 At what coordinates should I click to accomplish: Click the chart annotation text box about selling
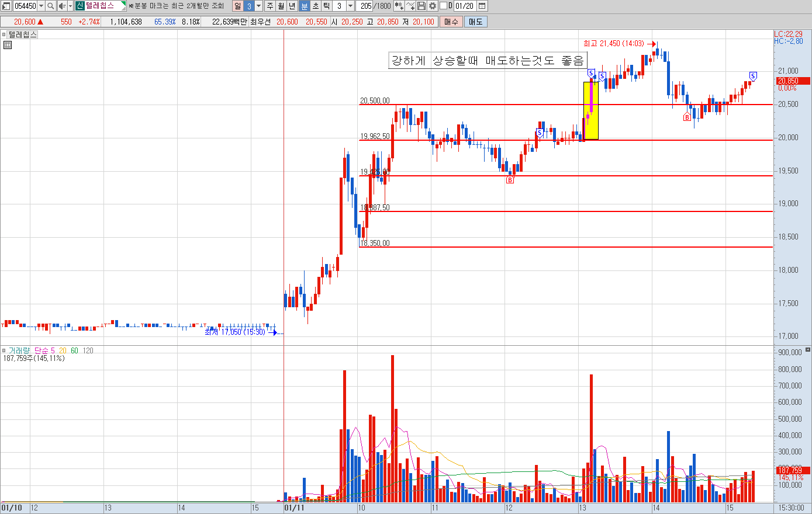(488, 61)
